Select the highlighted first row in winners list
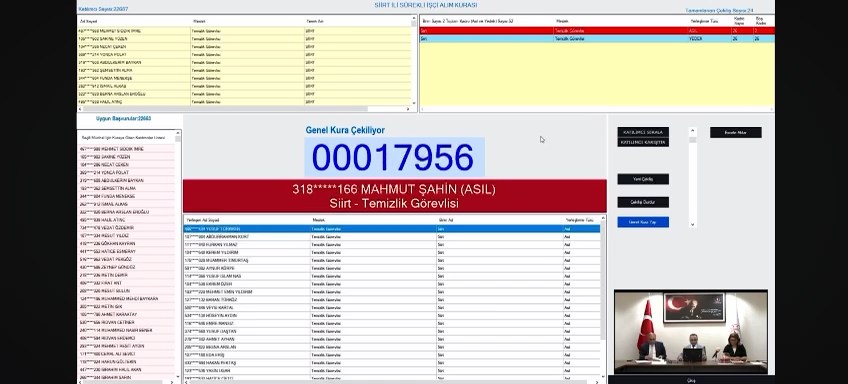 pos(392,229)
